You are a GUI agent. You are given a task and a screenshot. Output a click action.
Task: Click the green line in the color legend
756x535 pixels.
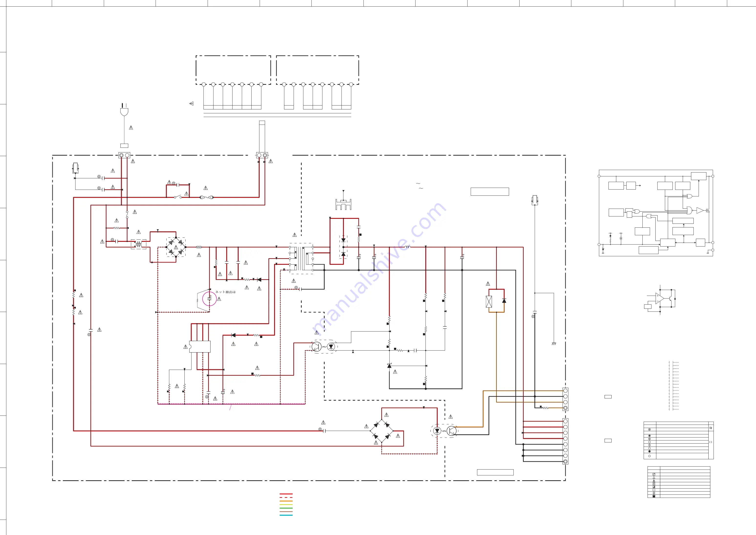pyautogui.click(x=286, y=508)
